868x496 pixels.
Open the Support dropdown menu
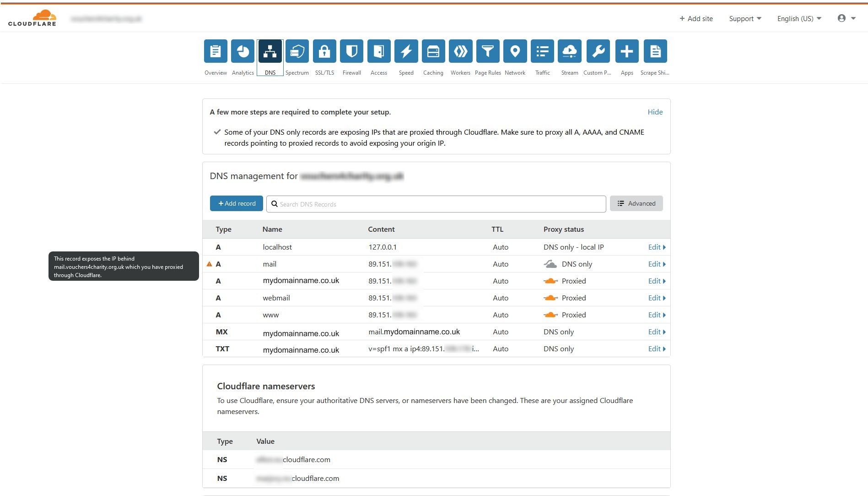click(745, 18)
